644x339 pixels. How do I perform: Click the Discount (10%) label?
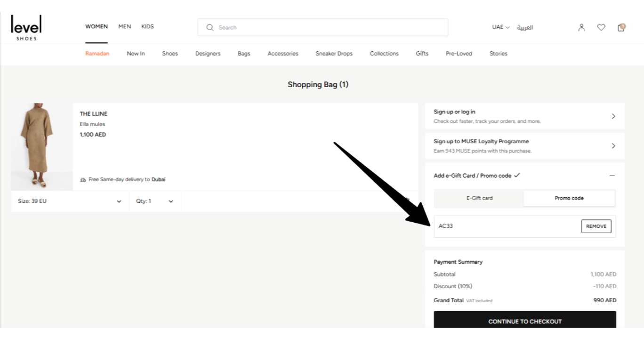(453, 286)
